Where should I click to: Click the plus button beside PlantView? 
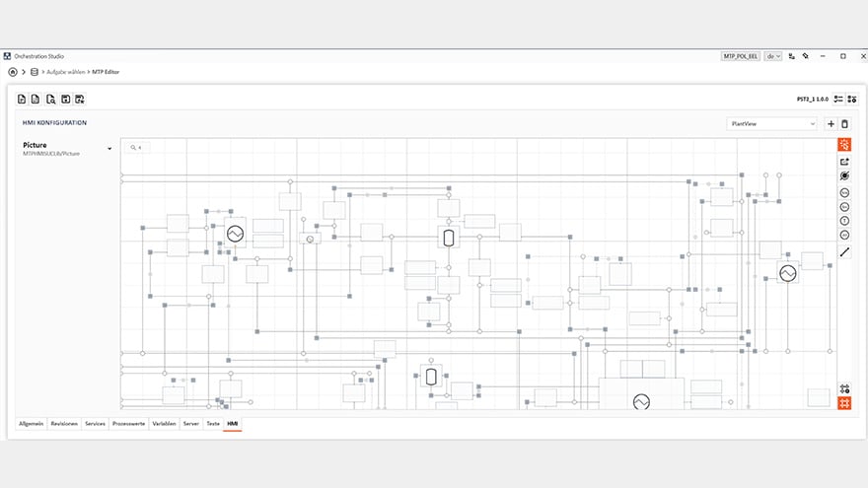click(x=831, y=124)
